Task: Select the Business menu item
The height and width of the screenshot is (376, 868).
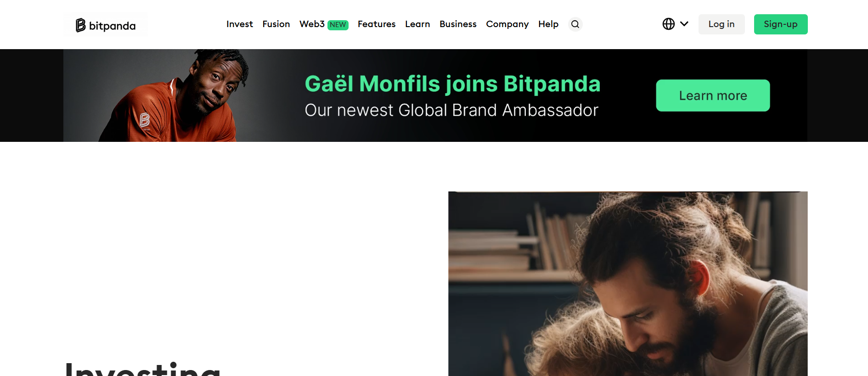Action: 458,24
